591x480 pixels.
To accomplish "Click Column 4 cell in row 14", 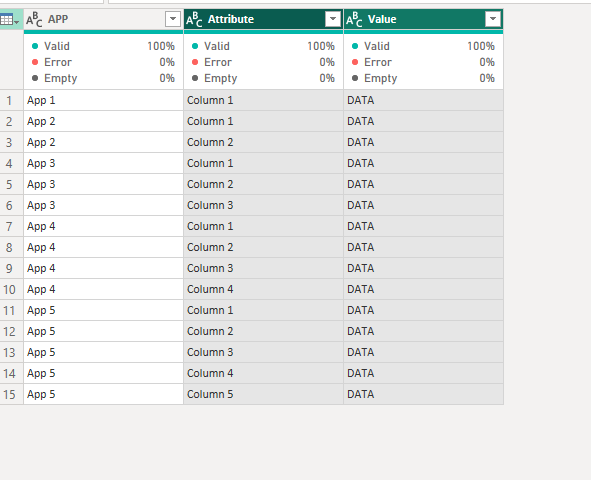I will tap(263, 373).
